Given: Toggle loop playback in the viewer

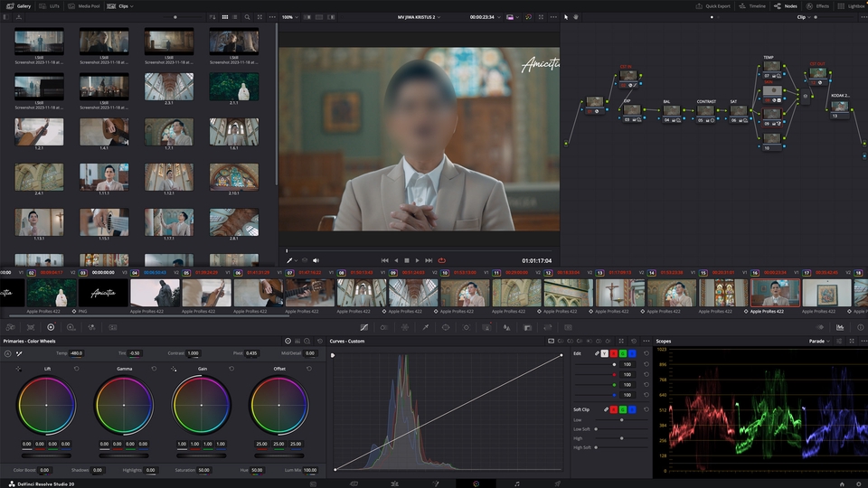Looking at the screenshot, I should tap(442, 260).
